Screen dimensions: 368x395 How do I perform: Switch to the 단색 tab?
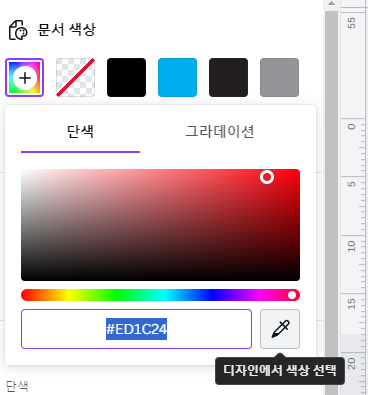click(80, 131)
